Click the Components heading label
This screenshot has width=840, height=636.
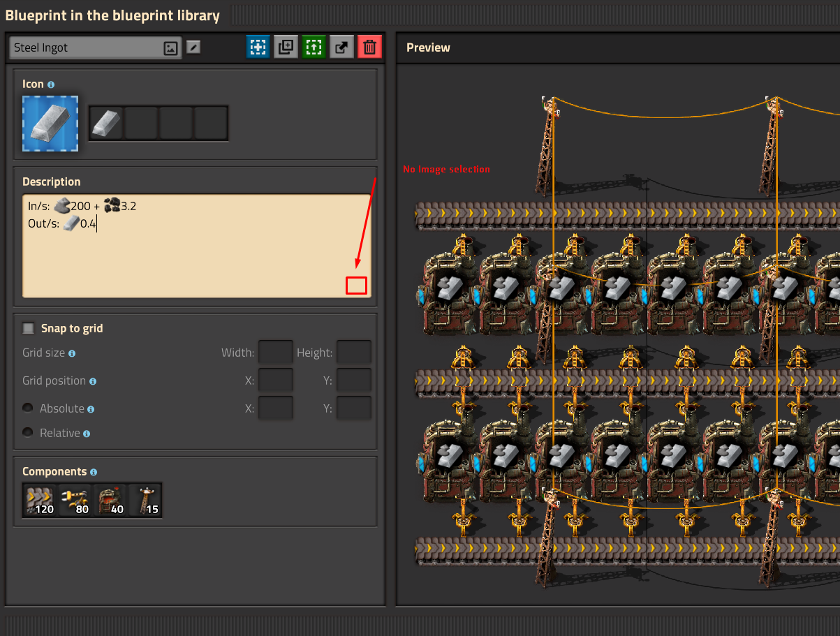(54, 471)
